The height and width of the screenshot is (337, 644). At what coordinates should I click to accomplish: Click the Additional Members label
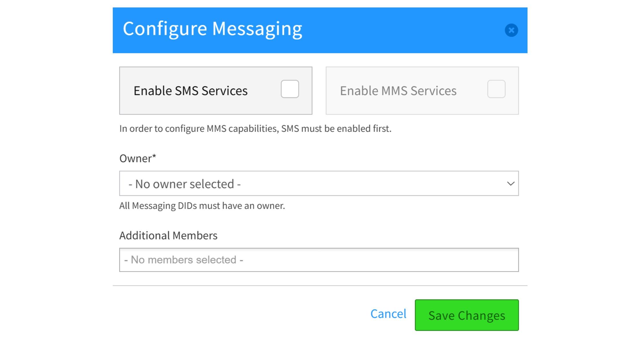(168, 235)
